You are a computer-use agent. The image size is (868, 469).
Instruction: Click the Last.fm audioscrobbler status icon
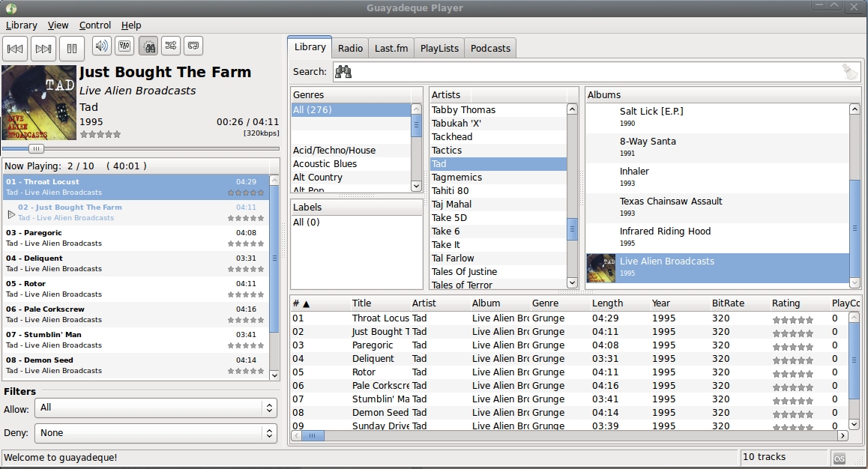[x=840, y=458]
